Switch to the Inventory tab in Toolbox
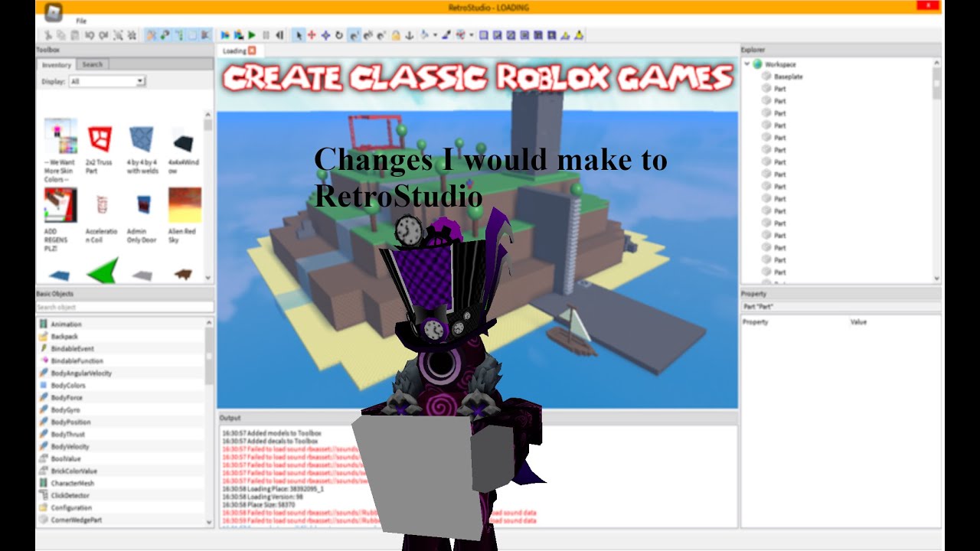Image resolution: width=980 pixels, height=551 pixels. (57, 65)
